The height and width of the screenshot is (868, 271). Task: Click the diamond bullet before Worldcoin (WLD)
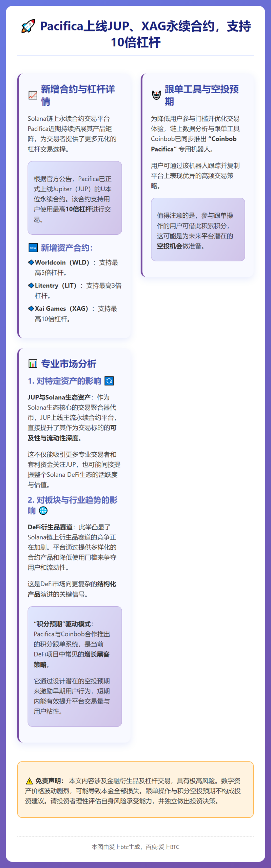pos(31,262)
